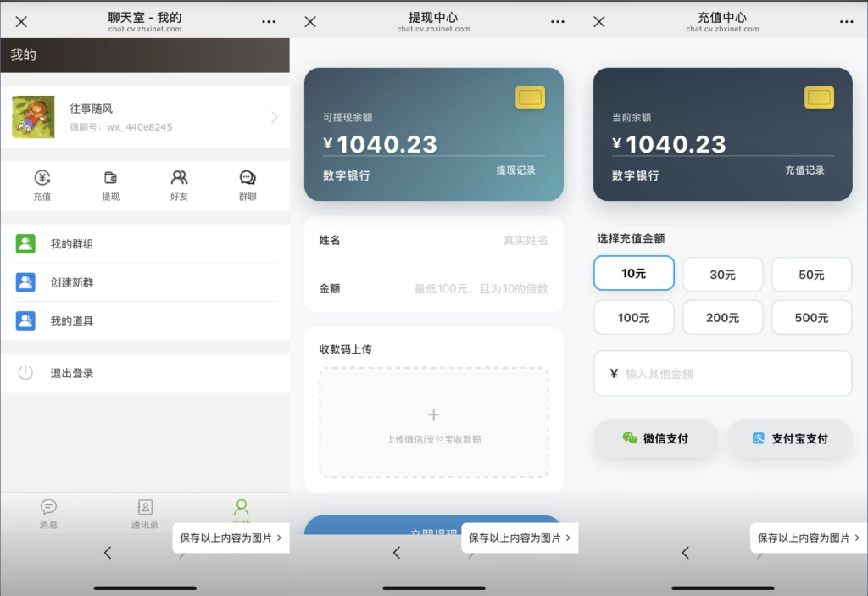This screenshot has height=596, width=868.
Task: Pay with 微信支付 button
Action: click(x=654, y=439)
